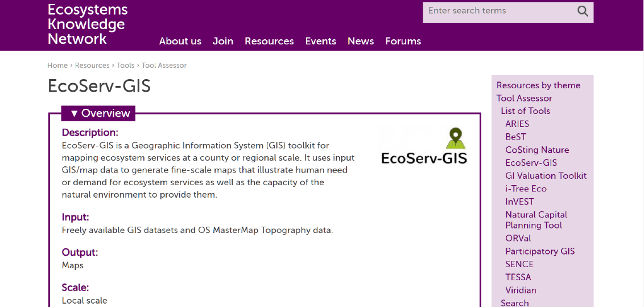Type in the Enter search terms field
Viewport: 644px width, 307px height.
pyautogui.click(x=498, y=11)
